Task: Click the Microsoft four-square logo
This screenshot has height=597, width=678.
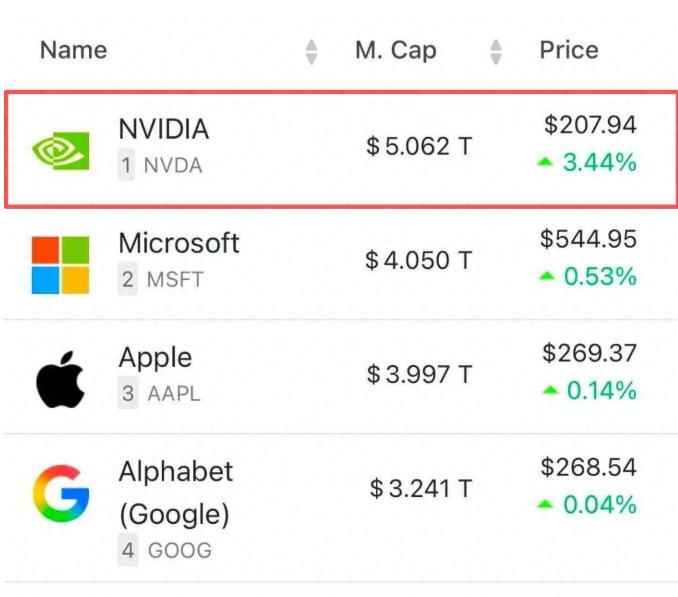Action: (x=60, y=265)
